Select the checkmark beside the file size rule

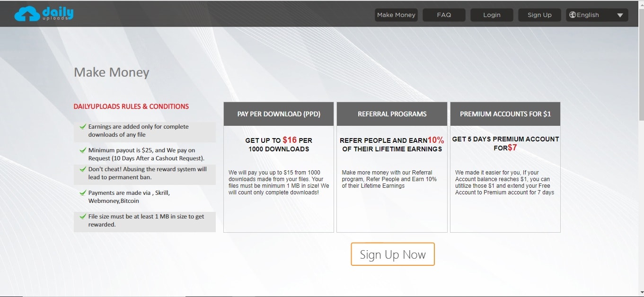(x=83, y=217)
